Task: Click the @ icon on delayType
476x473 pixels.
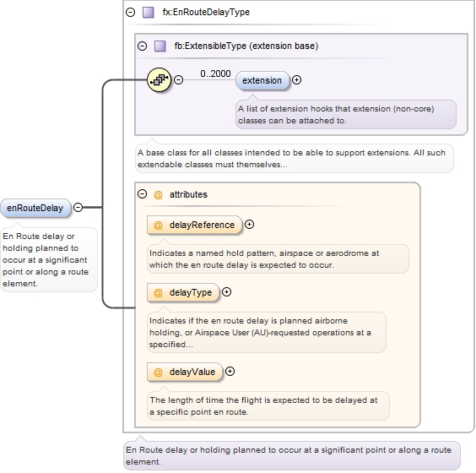Action: point(158,292)
